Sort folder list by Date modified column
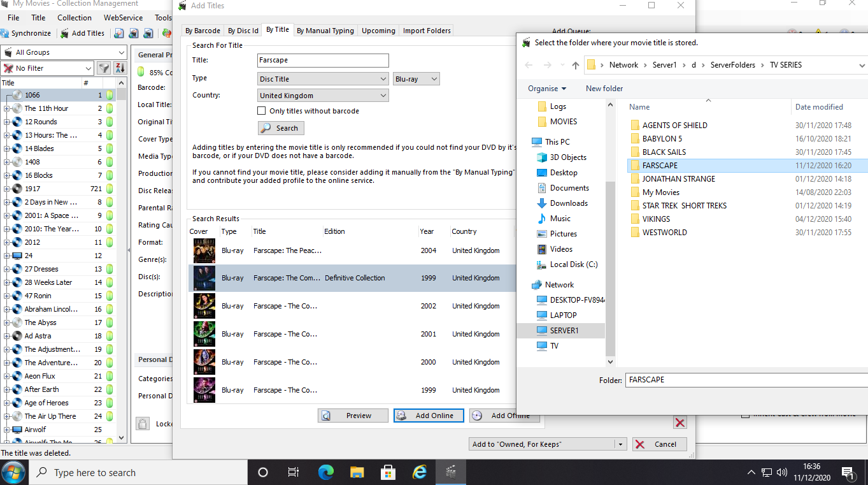This screenshot has width=868, height=485. [819, 107]
